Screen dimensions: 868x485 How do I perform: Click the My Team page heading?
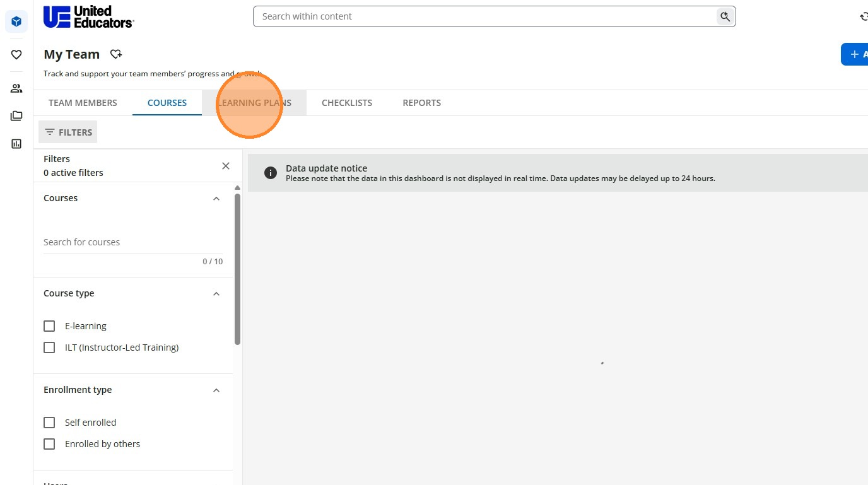71,54
